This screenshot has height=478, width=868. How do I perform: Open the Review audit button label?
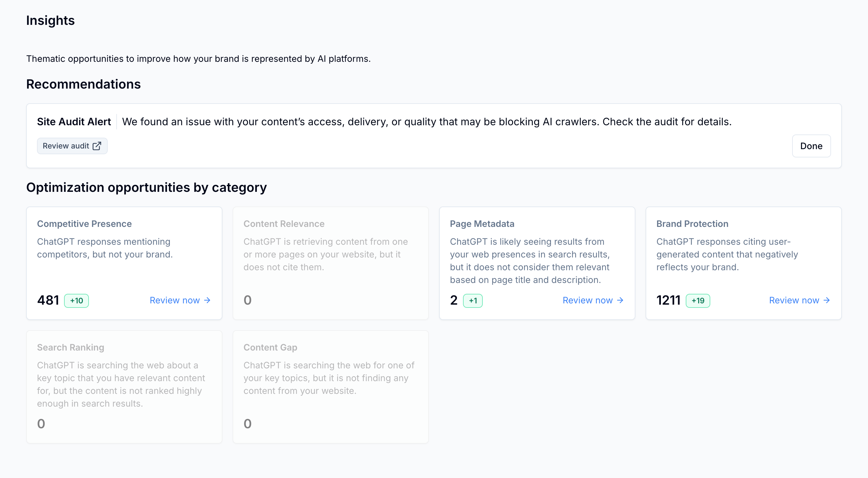66,146
